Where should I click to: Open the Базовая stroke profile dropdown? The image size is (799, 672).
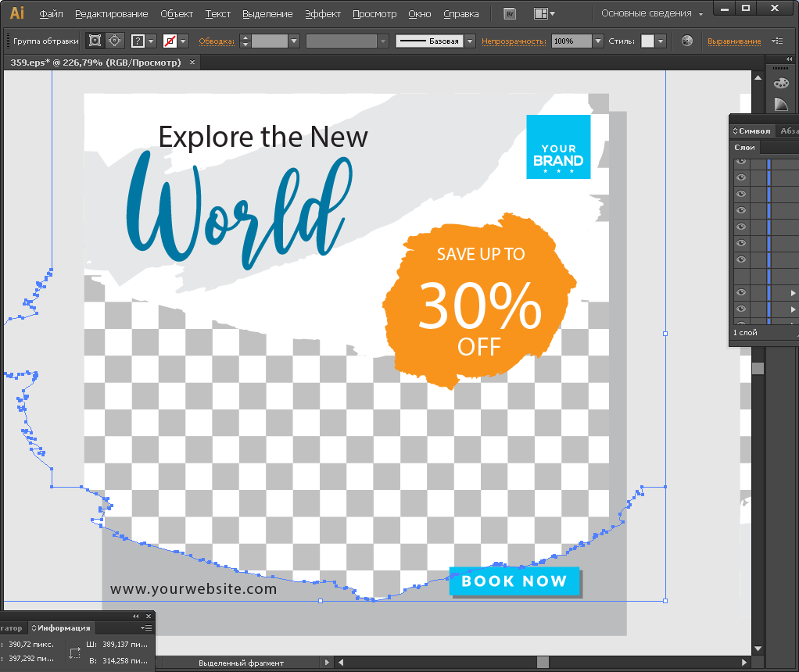click(x=469, y=41)
